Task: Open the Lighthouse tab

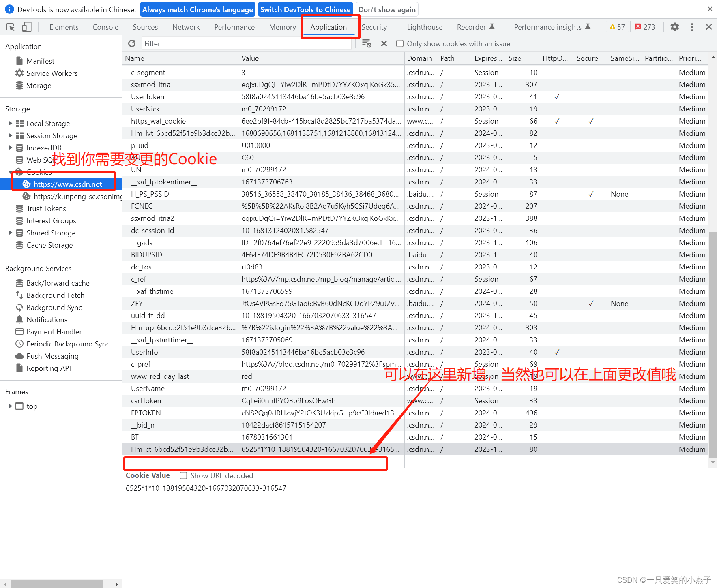Action: point(425,27)
